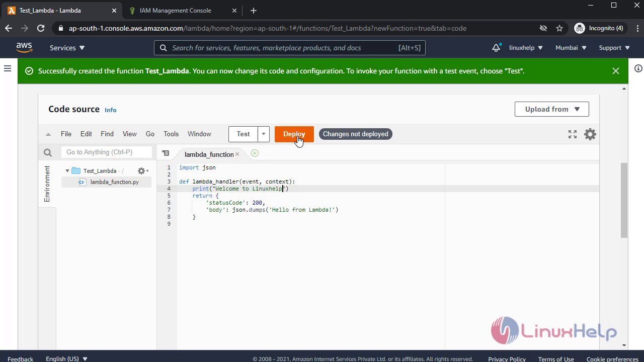This screenshot has width=644, height=362.
Task: Click the scrollbar down arrow
Action: pos(624,345)
